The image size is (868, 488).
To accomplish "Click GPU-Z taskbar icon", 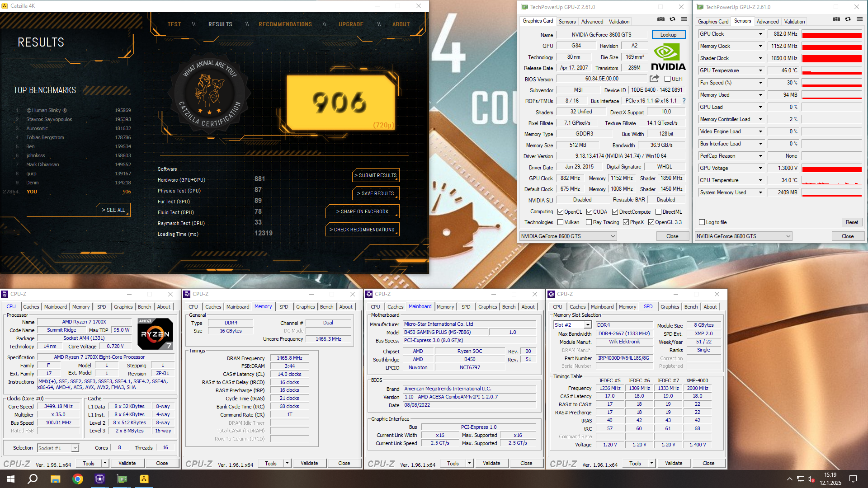I will pos(122,479).
